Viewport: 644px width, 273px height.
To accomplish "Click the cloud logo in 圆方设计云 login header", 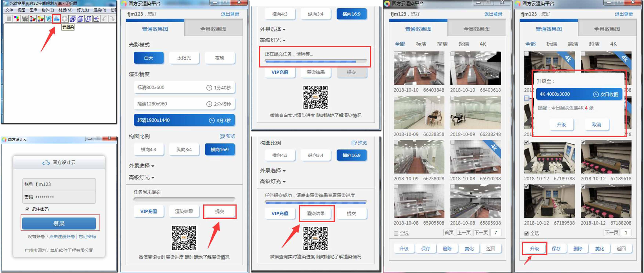I will coord(46,163).
